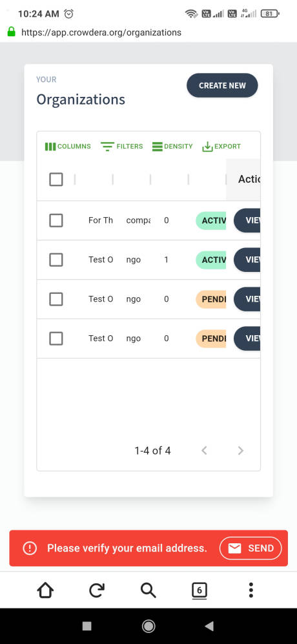
Task: Open the Columns selector in grid toolbar
Action: pos(68,146)
